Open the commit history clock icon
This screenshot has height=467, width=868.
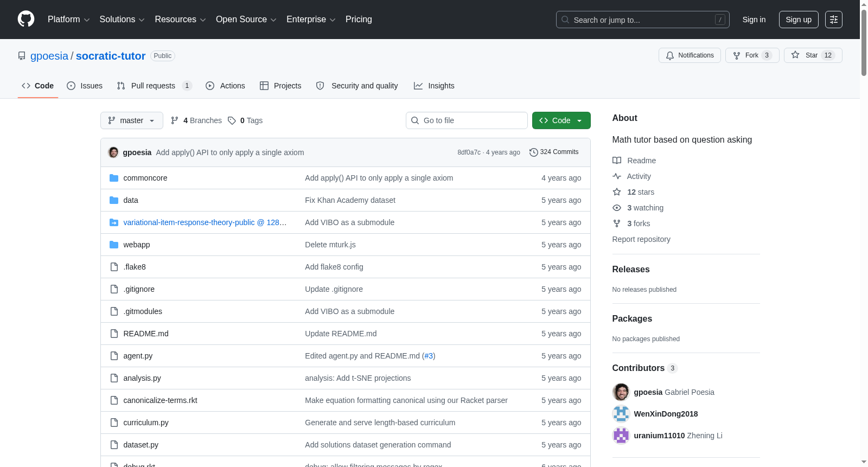534,152
